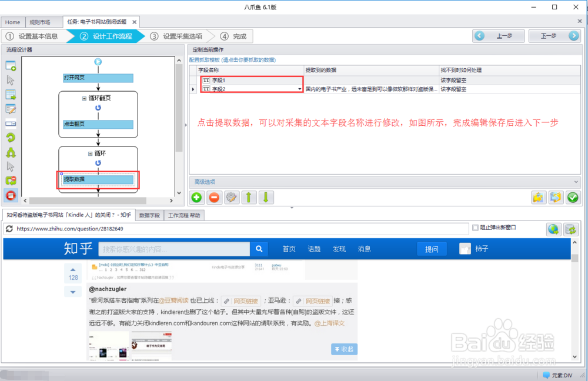The image size is (588, 381).
Task: Select the green loop tool icon
Action: [x=11, y=138]
